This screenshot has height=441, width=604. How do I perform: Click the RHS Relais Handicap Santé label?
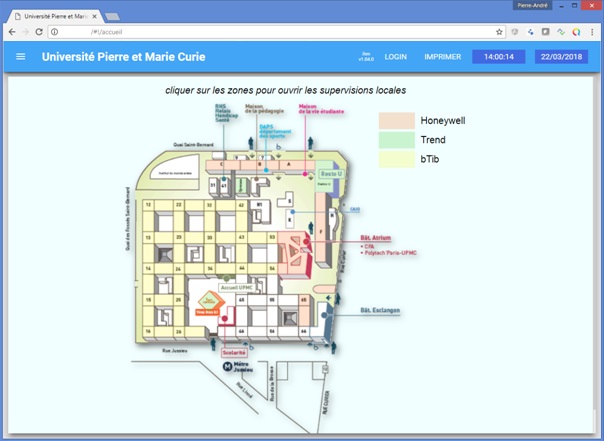(x=226, y=113)
